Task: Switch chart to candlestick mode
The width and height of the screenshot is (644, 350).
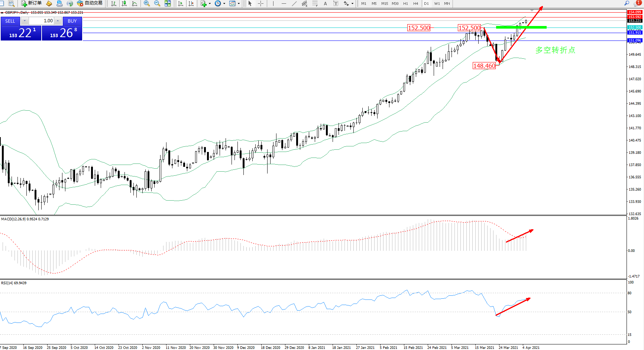Action: (124, 3)
